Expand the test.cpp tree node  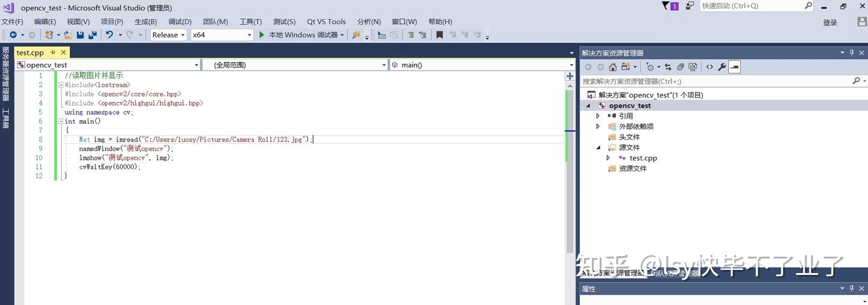coord(608,158)
